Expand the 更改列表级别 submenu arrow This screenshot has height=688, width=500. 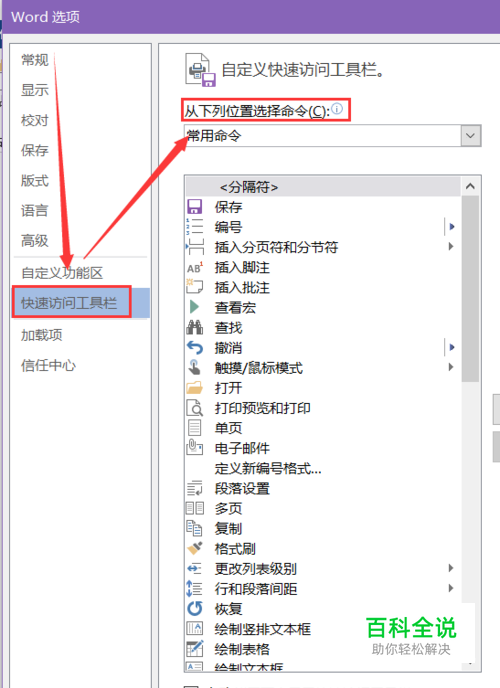[x=451, y=568]
